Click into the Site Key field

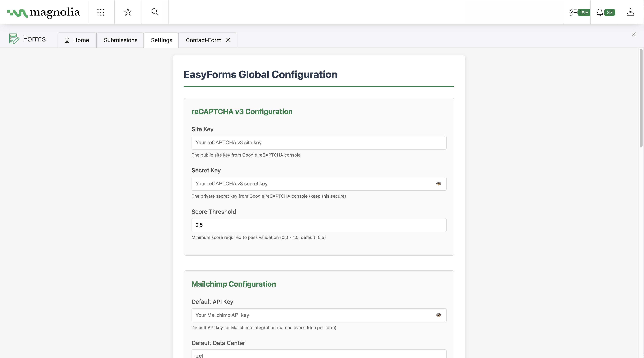(x=319, y=143)
